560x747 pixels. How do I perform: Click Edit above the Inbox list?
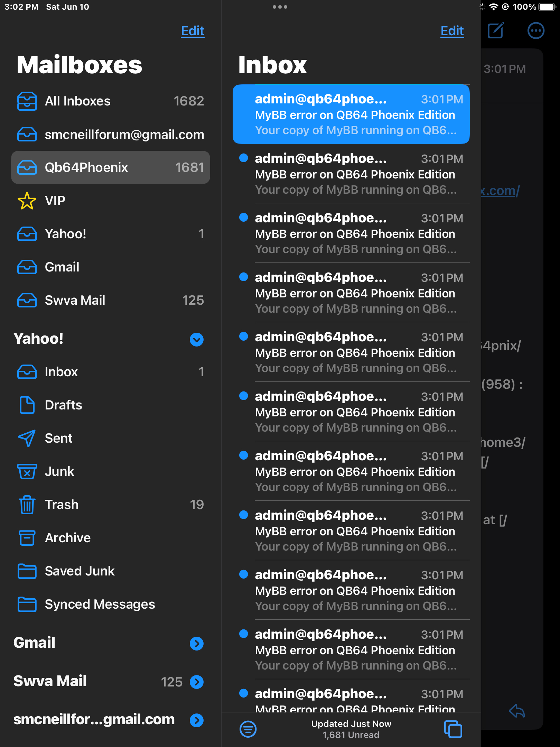click(452, 31)
